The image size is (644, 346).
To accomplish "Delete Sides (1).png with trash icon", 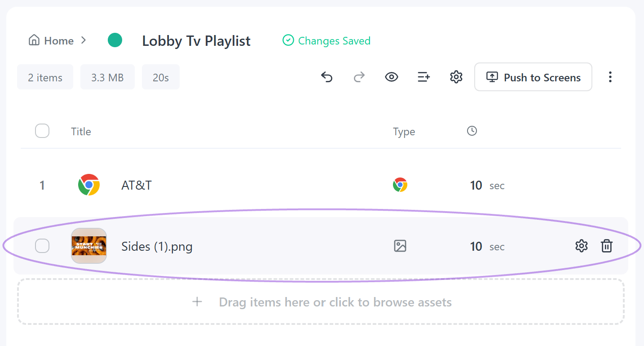I will (607, 246).
